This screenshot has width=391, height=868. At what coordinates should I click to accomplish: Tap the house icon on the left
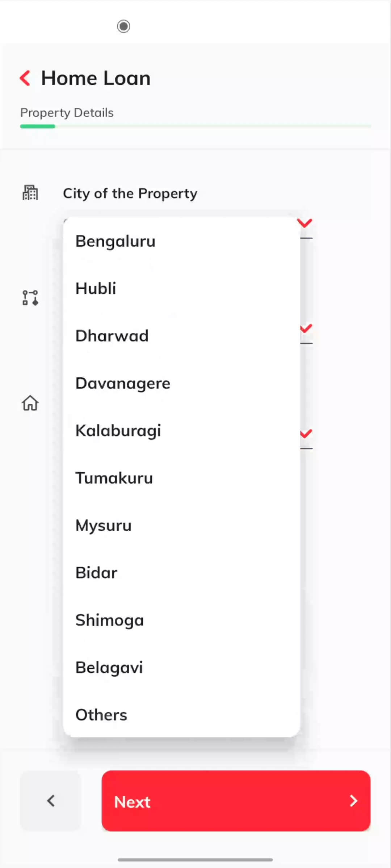pyautogui.click(x=30, y=403)
